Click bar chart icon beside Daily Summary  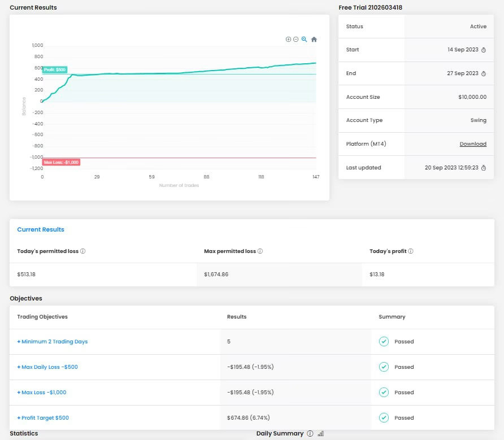point(321,434)
